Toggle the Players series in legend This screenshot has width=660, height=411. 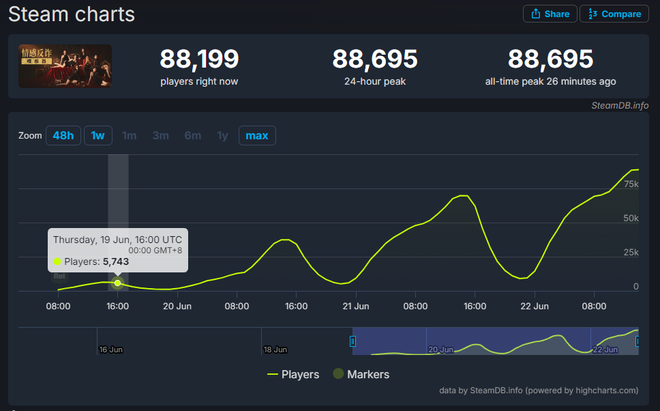point(293,374)
